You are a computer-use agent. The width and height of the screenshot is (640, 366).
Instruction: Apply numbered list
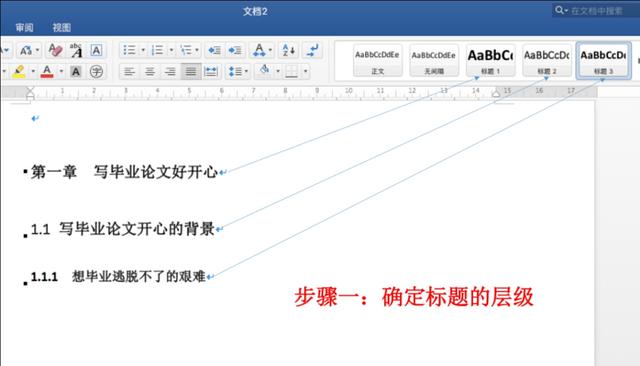[157, 50]
